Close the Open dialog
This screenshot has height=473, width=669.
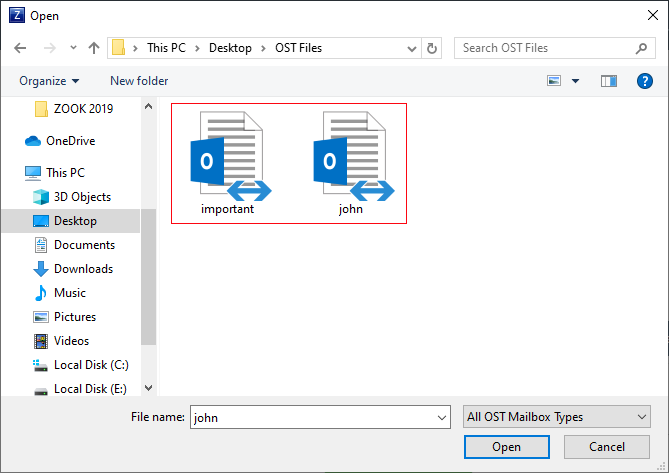click(x=652, y=15)
